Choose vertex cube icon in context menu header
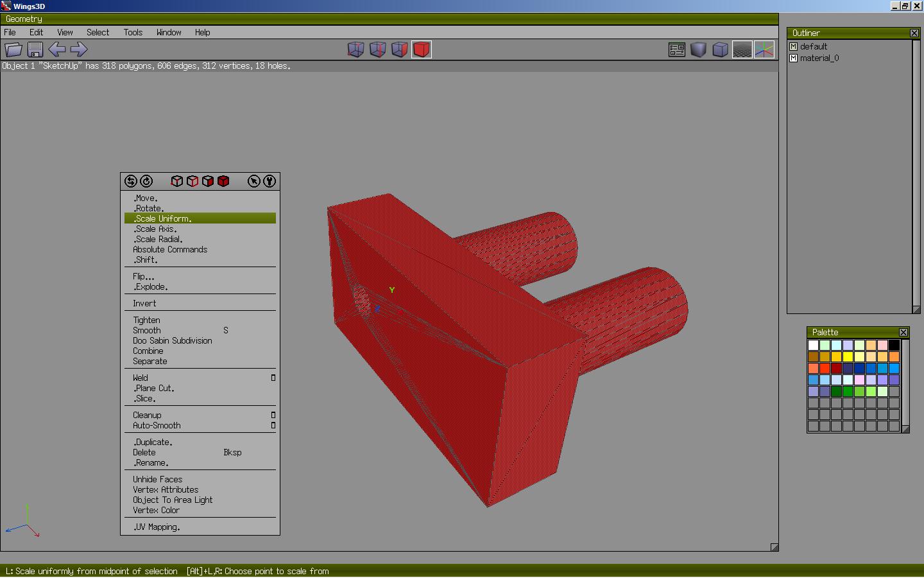This screenshot has width=924, height=578. point(177,181)
